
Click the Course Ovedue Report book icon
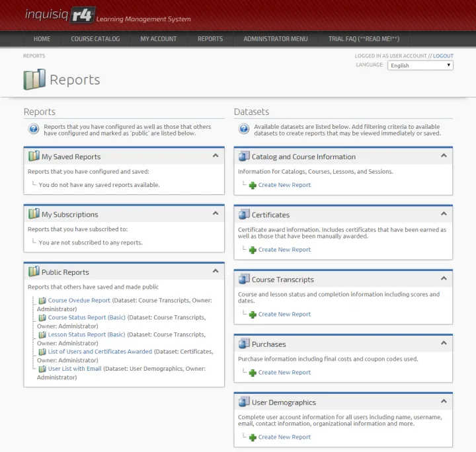42,301
